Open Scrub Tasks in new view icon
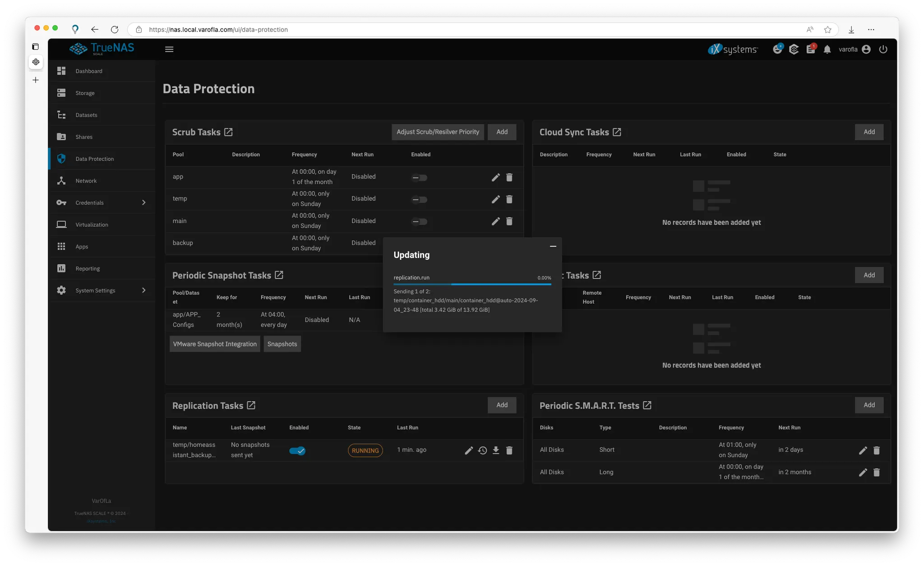Screen dimensions: 924x566 228,132
